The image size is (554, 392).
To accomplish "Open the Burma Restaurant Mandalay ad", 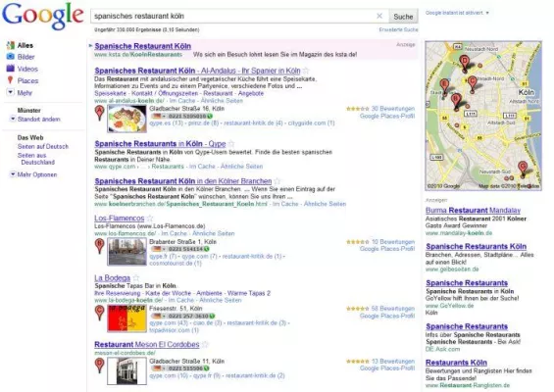I will (x=473, y=211).
